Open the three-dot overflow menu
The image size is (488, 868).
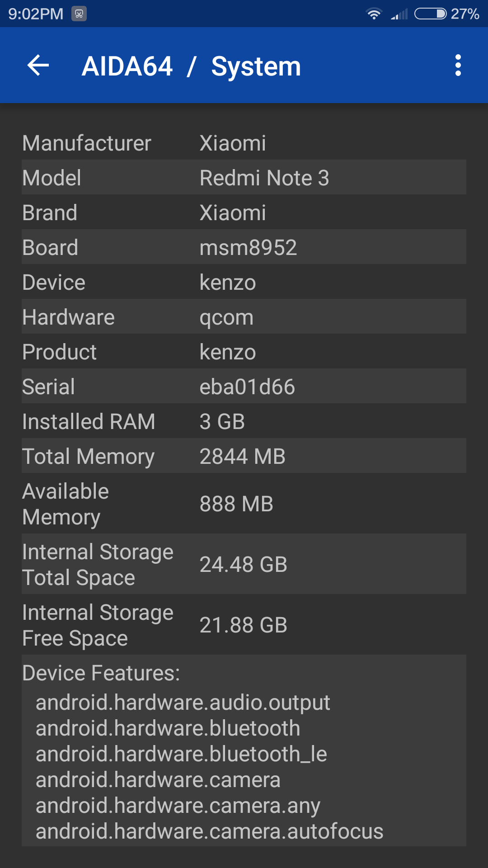(458, 66)
